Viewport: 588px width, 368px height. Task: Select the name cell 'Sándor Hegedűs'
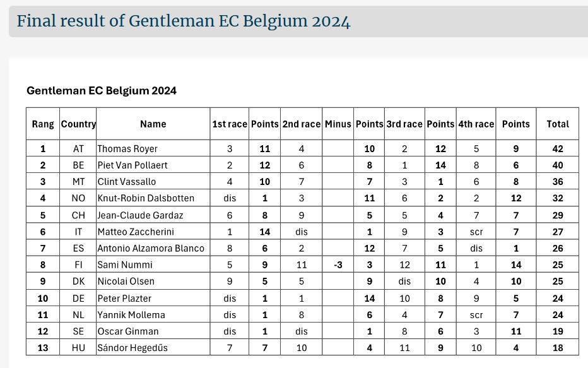(x=153, y=348)
